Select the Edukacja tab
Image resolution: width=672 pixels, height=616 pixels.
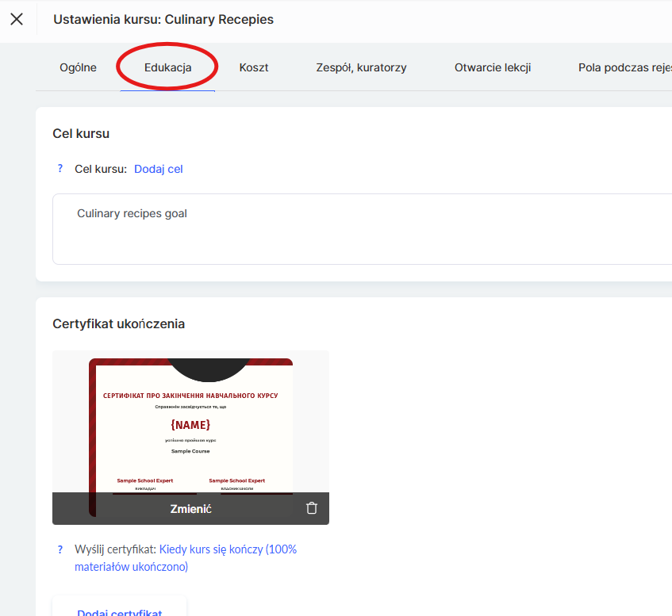167,67
